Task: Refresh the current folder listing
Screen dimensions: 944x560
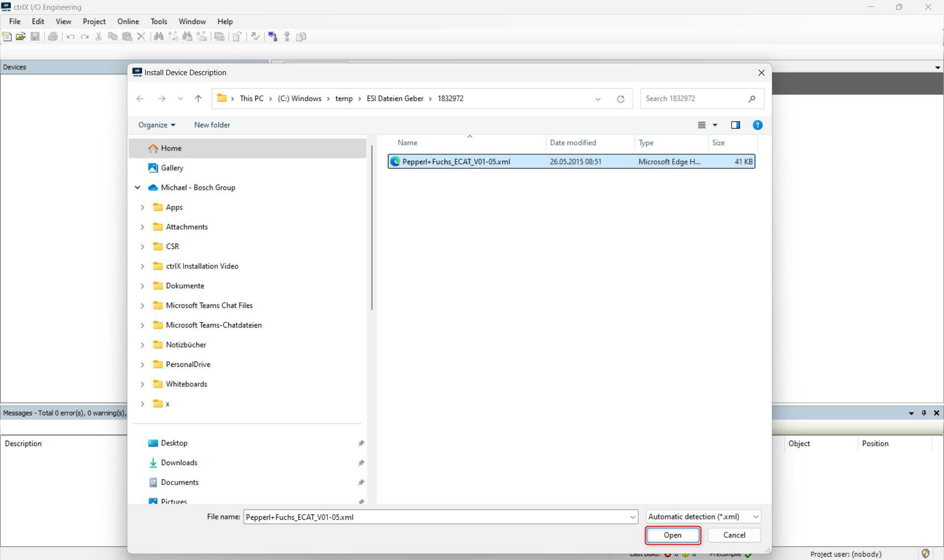Action: tap(620, 99)
